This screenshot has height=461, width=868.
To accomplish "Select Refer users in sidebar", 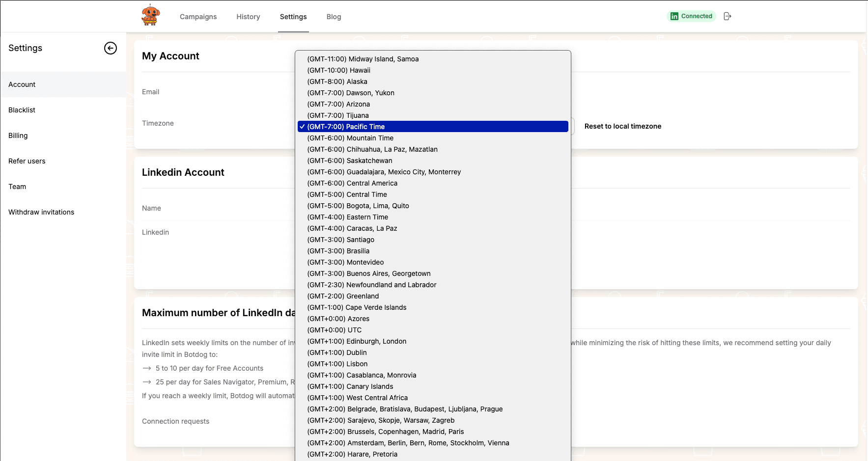I will click(x=27, y=161).
